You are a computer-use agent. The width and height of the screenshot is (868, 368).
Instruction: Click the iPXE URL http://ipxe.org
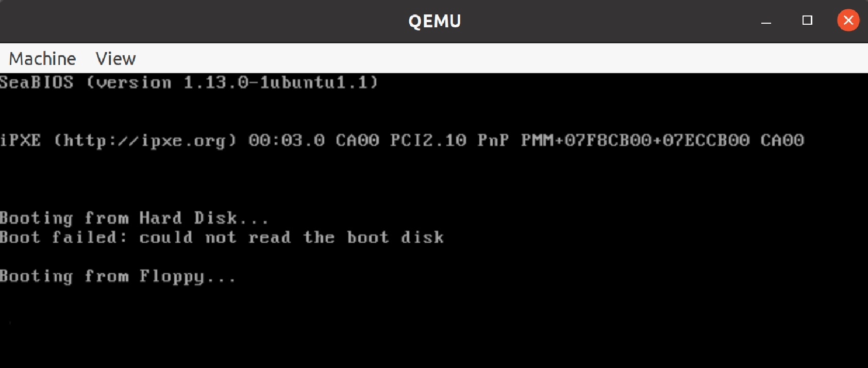point(146,140)
